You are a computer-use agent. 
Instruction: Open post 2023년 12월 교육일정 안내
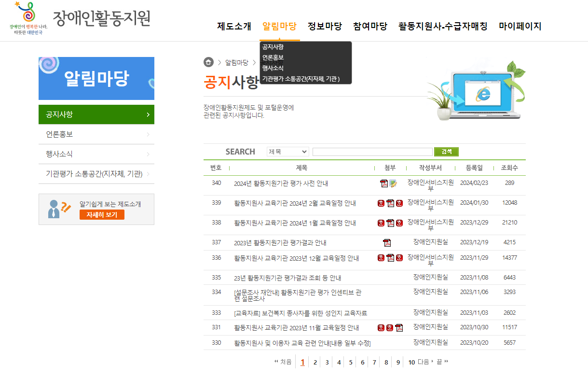(x=296, y=258)
